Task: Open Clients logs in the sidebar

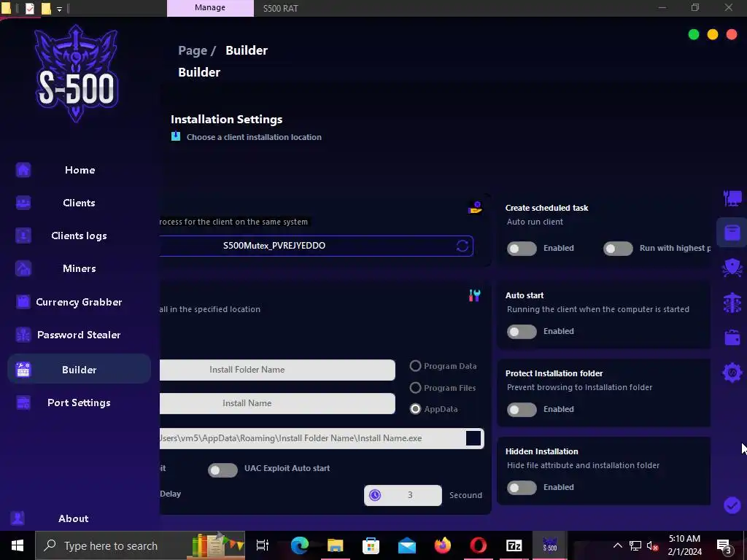Action: [x=79, y=236]
